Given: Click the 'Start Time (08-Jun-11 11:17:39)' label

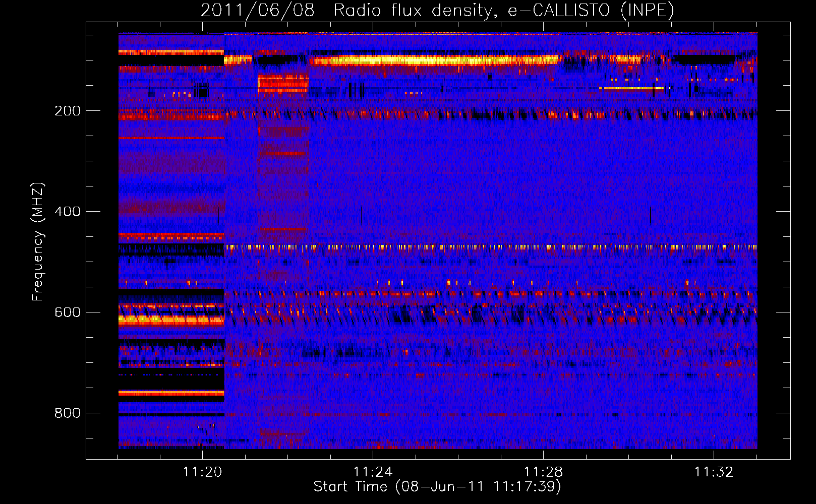Looking at the screenshot, I should coord(437,487).
